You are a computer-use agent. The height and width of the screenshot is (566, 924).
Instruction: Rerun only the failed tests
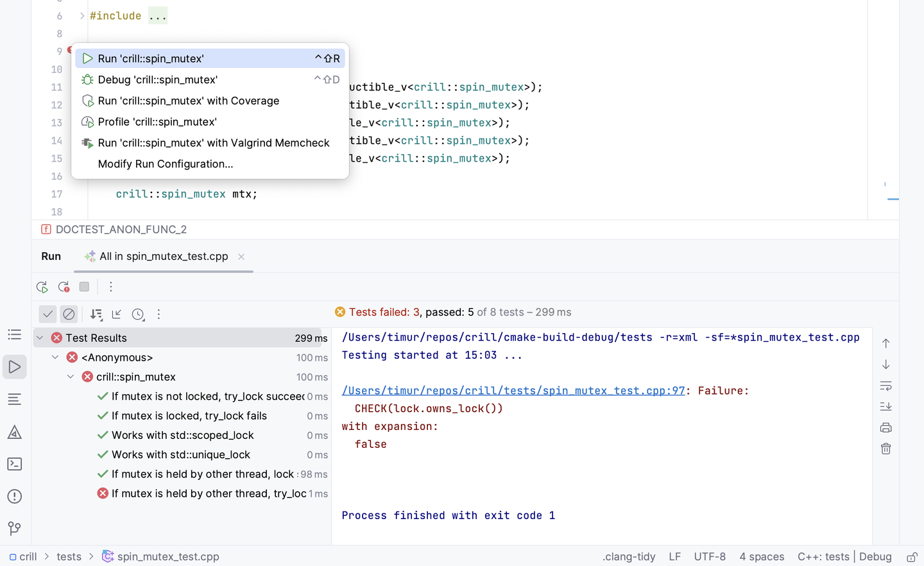click(x=64, y=287)
